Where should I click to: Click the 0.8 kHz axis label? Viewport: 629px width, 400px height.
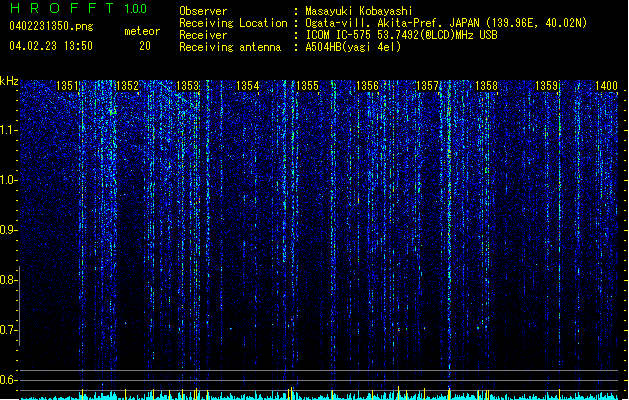(x=8, y=280)
